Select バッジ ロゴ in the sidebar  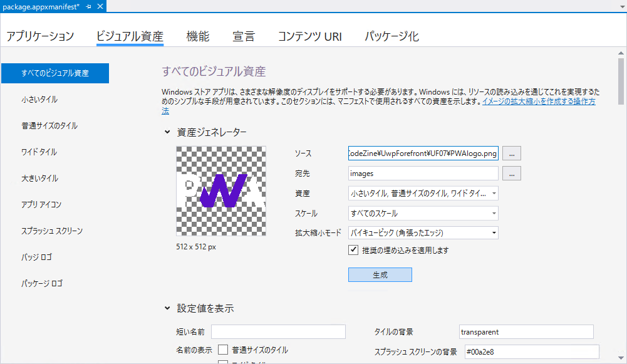(x=36, y=257)
